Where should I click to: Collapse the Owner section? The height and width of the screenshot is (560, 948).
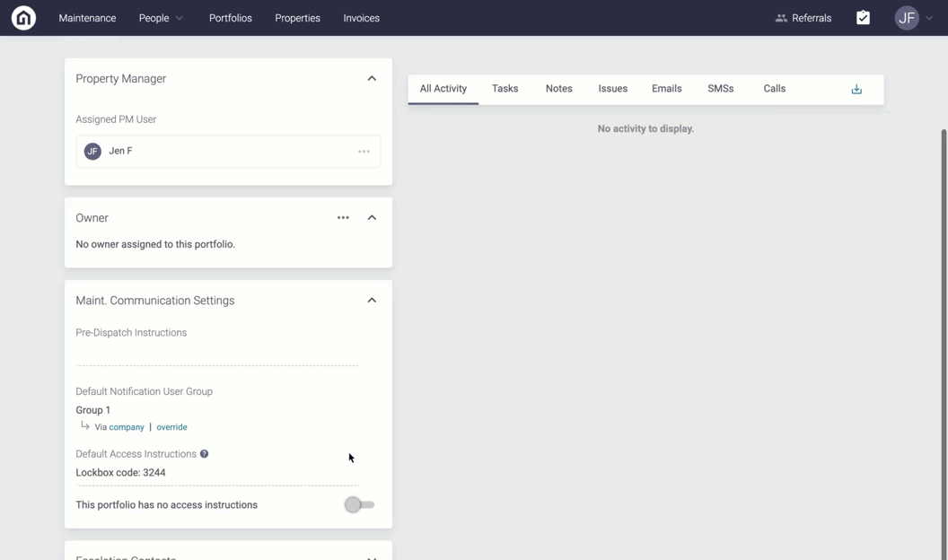[x=372, y=218]
